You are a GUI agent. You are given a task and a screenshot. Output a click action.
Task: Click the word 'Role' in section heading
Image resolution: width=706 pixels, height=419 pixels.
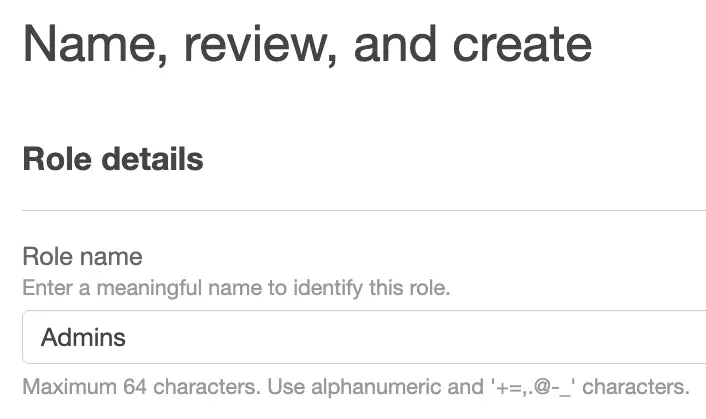click(54, 159)
